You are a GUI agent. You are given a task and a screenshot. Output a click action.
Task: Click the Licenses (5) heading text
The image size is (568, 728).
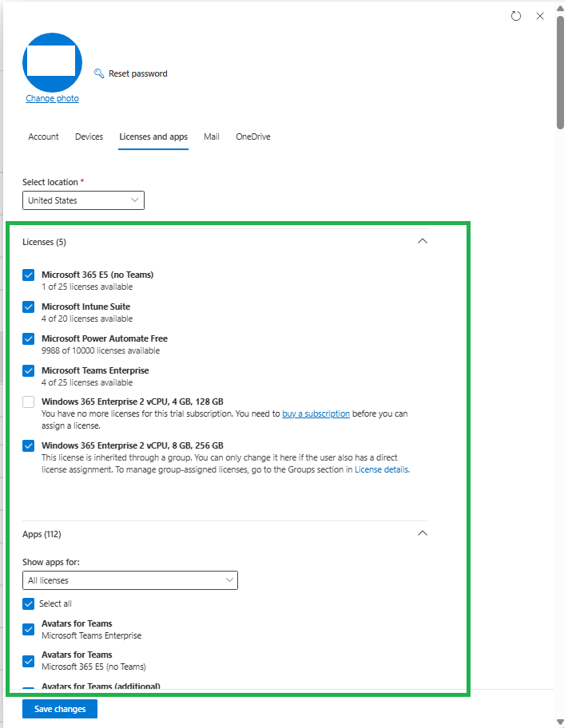44,242
